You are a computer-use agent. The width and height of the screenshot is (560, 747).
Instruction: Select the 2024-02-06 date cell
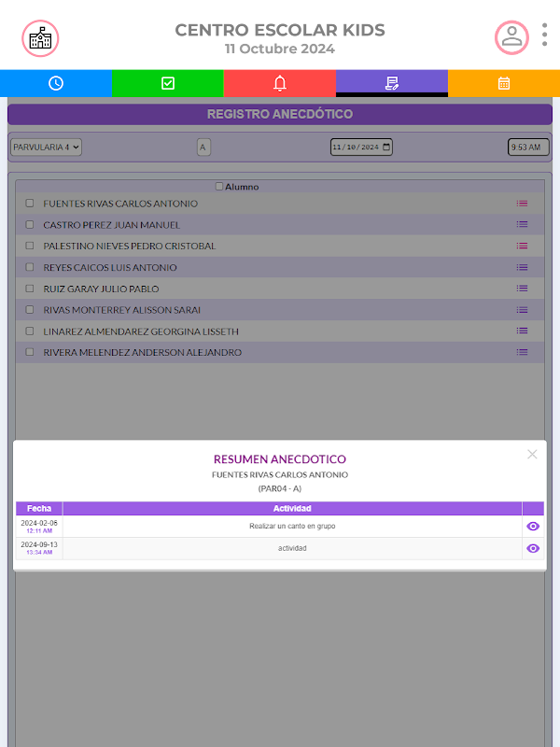(x=39, y=527)
